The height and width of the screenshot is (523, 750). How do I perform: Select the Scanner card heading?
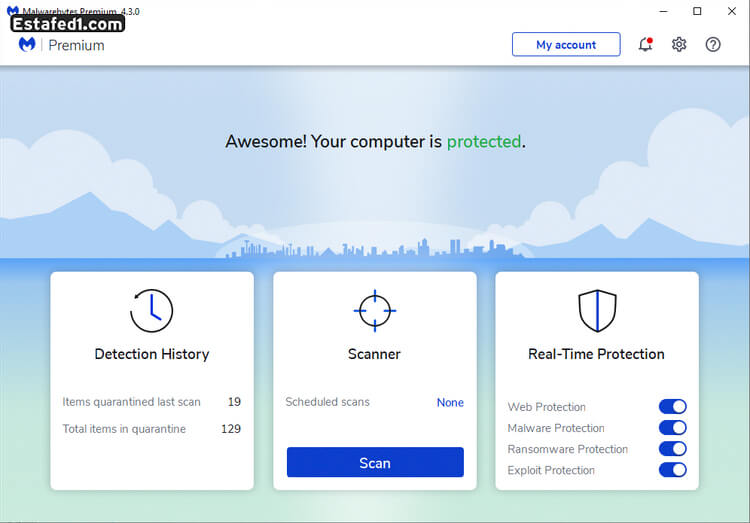375,354
